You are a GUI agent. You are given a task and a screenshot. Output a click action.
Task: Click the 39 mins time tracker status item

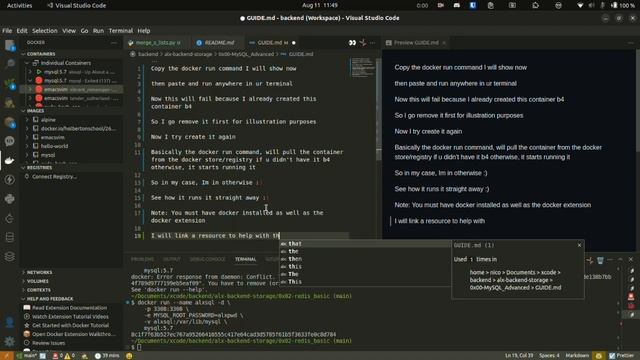(x=107, y=356)
